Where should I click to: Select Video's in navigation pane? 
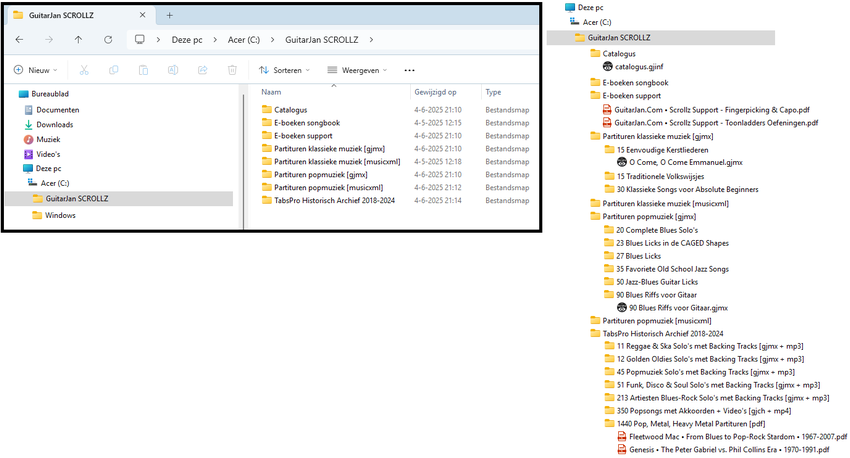pos(42,154)
